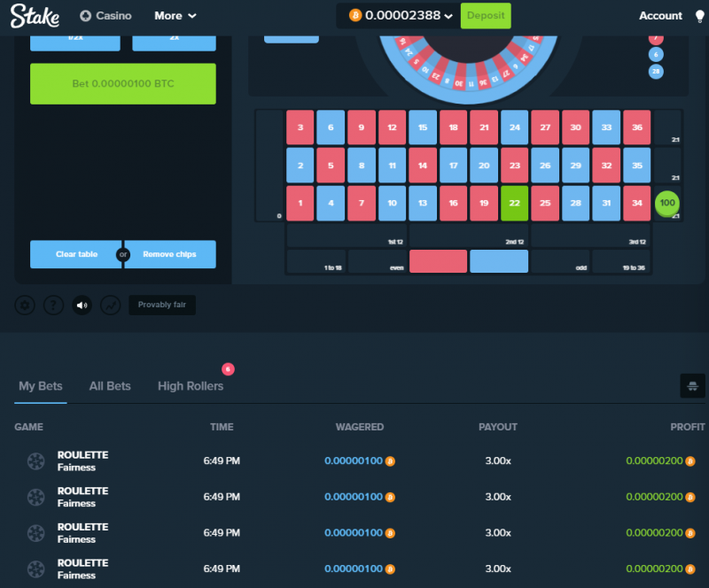Open the first Roulette bet row icon
Viewport: 709px width, 588px height.
[35, 461]
